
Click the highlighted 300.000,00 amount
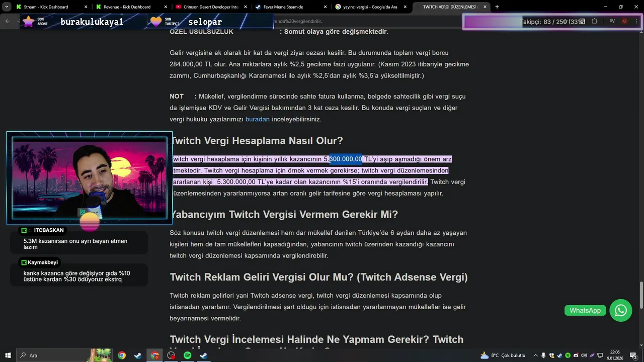point(346,159)
